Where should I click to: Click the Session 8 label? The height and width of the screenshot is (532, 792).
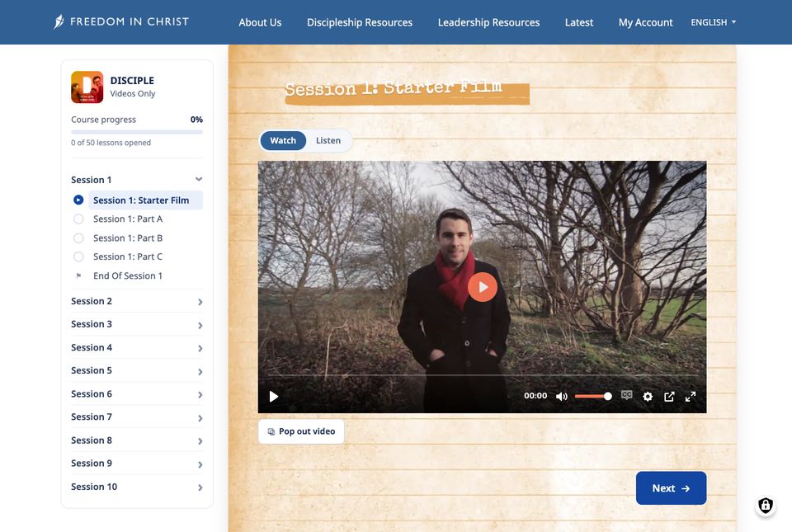tap(92, 440)
